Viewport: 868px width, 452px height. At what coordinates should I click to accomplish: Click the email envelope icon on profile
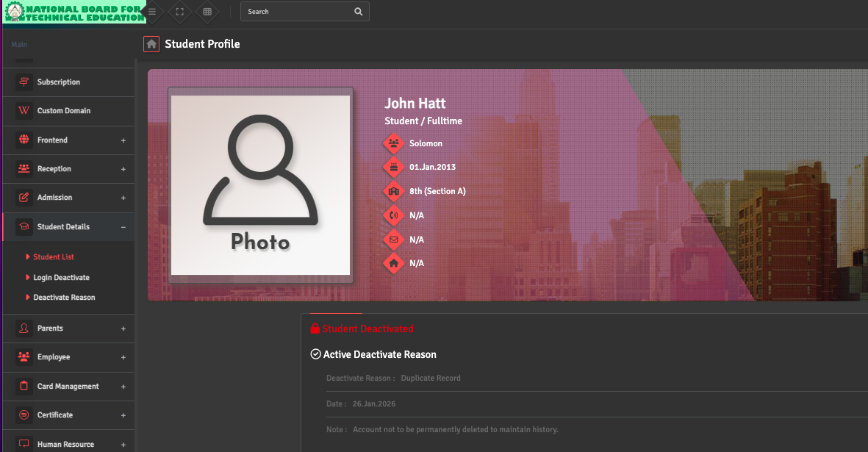(394, 240)
